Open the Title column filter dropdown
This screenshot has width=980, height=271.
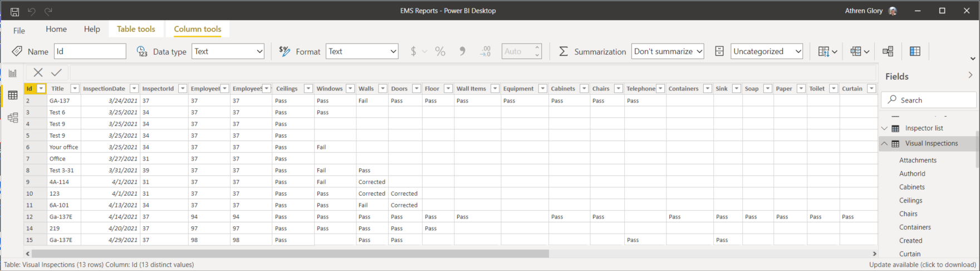(75, 89)
